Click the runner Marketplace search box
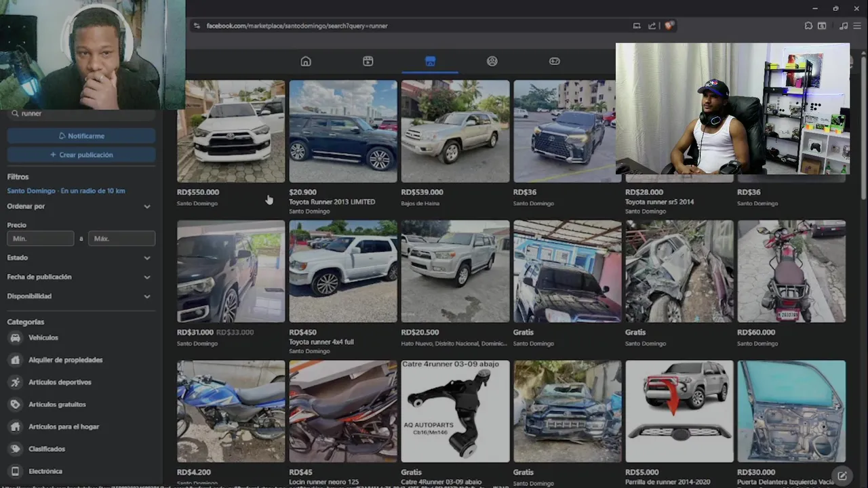This screenshot has width=868, height=488. [81, 114]
